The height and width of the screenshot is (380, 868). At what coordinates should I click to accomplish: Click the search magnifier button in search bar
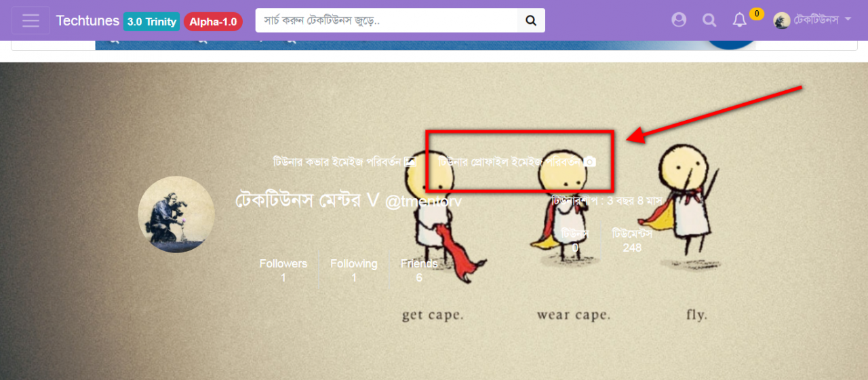point(531,20)
